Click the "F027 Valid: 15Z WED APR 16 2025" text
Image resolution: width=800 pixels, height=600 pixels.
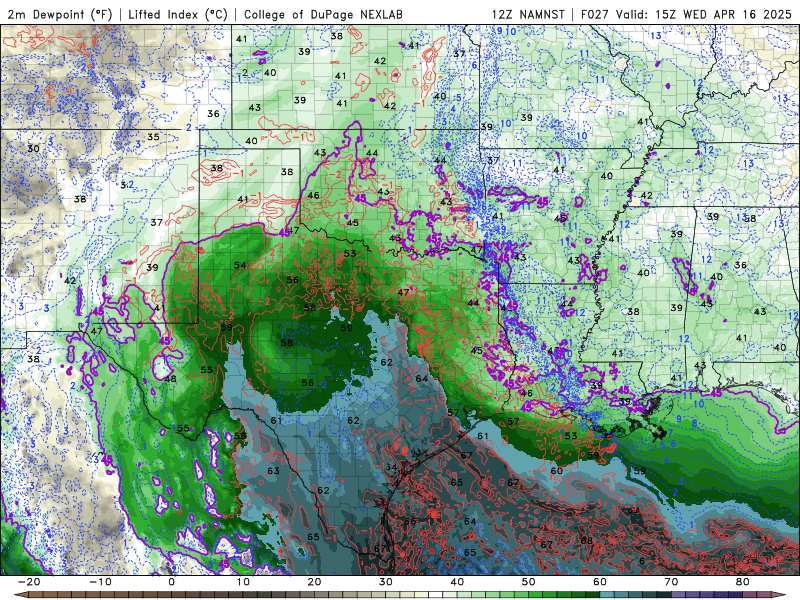point(686,14)
